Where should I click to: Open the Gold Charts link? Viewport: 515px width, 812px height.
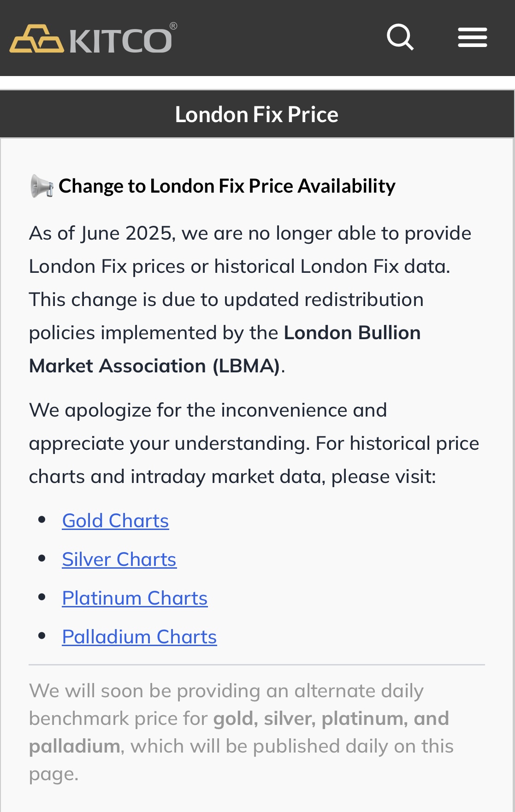tap(115, 521)
